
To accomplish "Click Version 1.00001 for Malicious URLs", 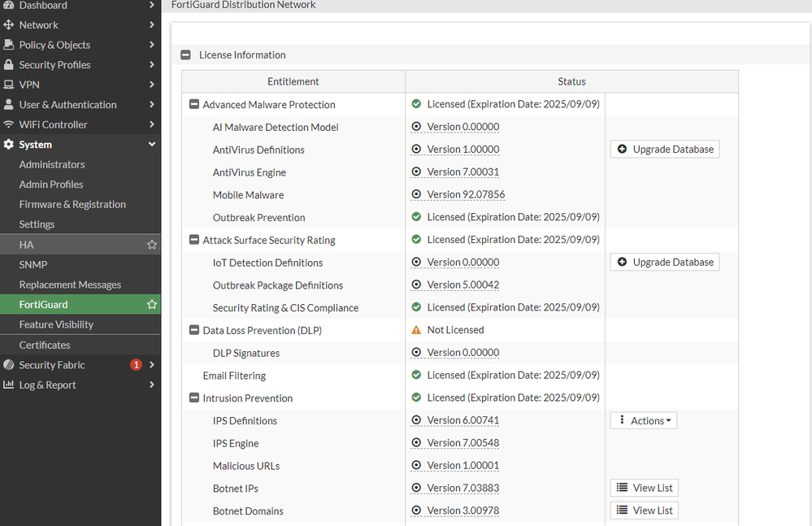I will [463, 465].
